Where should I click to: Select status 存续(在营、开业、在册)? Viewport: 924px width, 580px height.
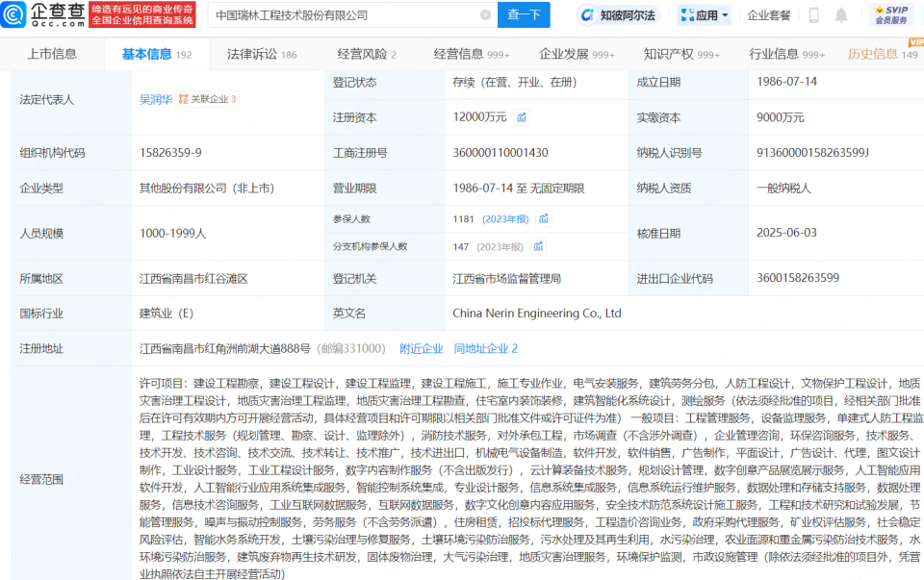(x=514, y=82)
